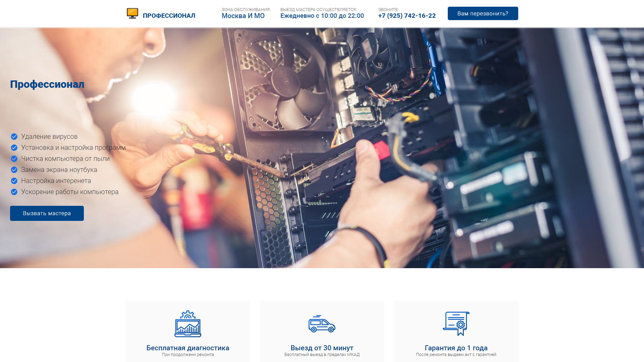Click checkmark icon beside Удаление вирусов

(x=14, y=136)
